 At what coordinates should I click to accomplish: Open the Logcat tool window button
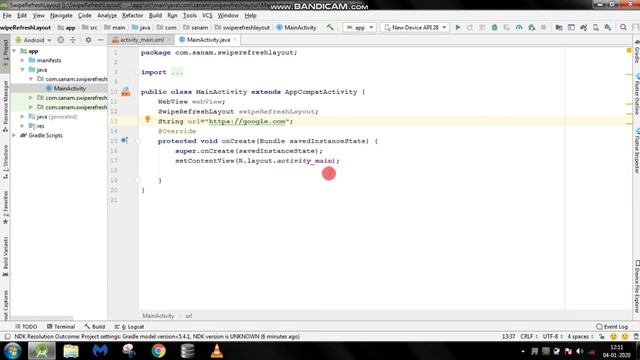(129, 327)
